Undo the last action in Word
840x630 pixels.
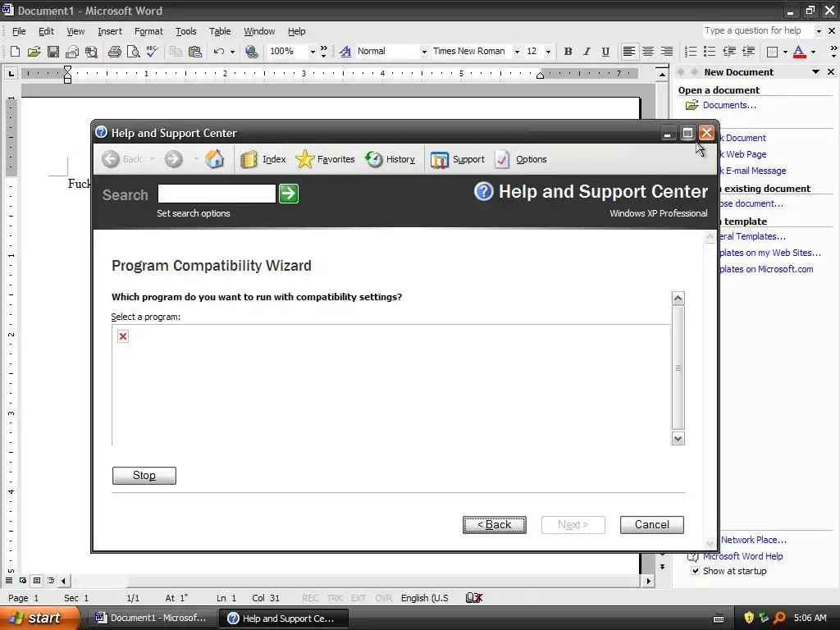(218, 52)
